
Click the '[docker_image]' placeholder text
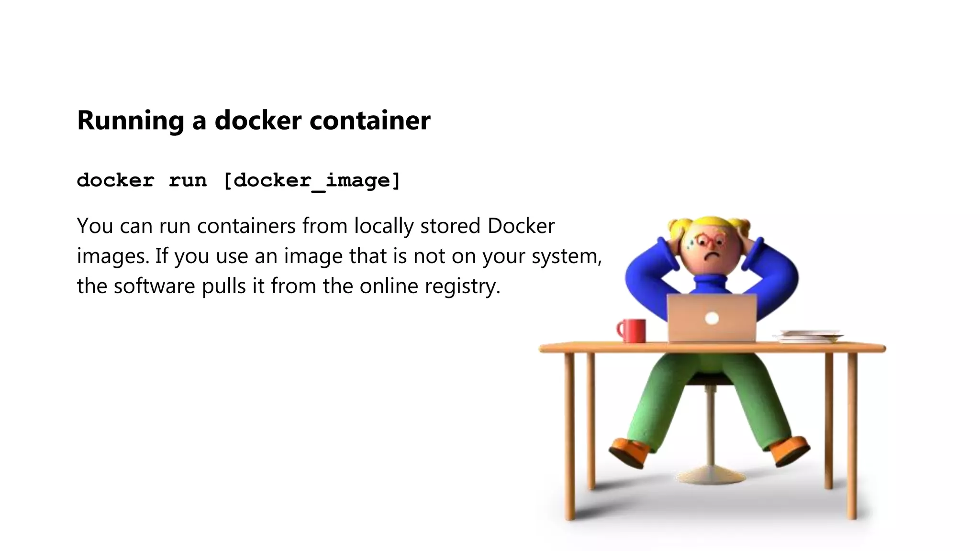[x=312, y=181]
